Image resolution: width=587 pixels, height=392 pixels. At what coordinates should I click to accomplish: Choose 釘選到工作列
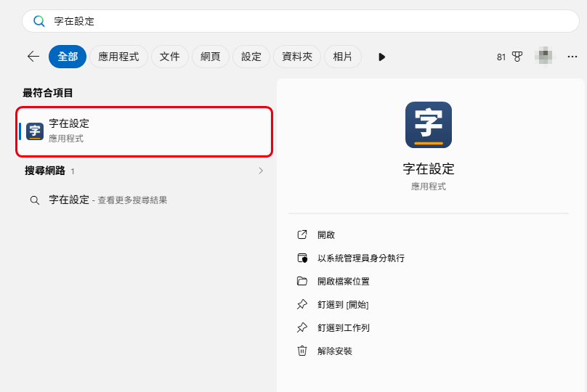point(344,327)
